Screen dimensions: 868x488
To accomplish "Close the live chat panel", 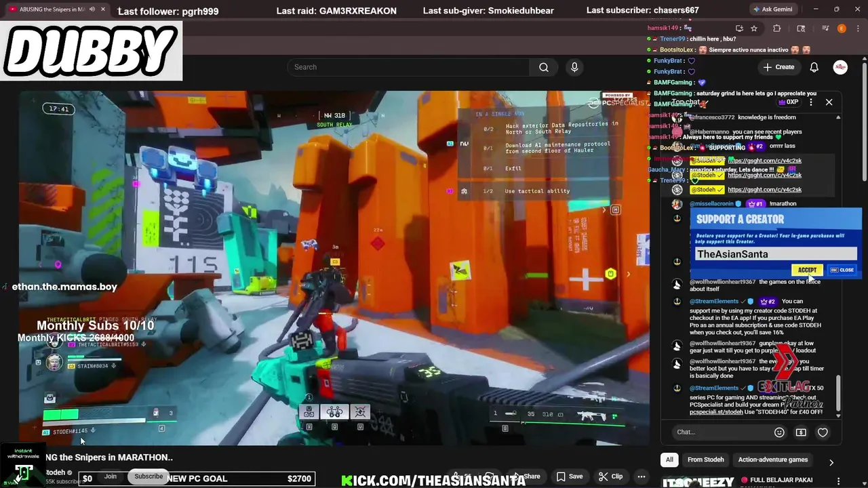I will coord(829,102).
